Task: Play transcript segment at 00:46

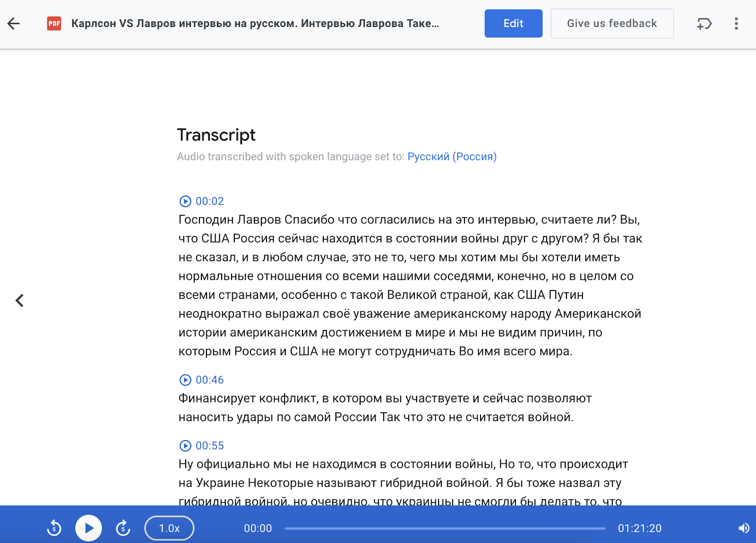Action: coord(185,380)
